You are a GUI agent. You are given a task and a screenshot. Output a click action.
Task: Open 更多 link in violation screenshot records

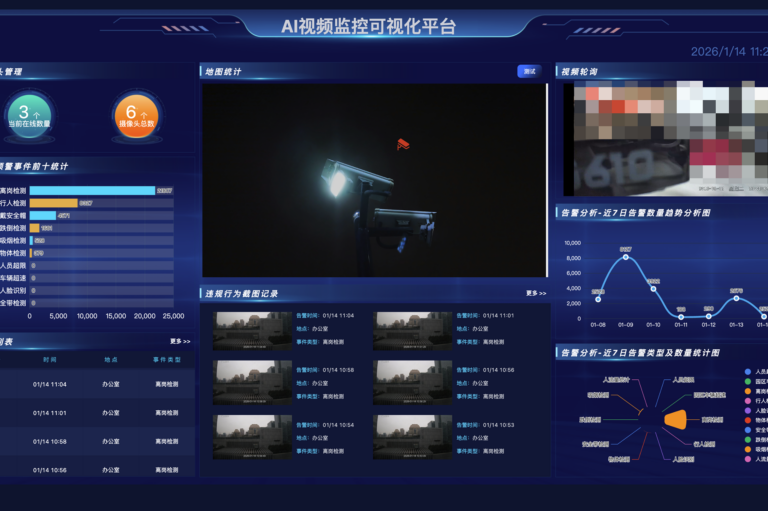pyautogui.click(x=536, y=294)
